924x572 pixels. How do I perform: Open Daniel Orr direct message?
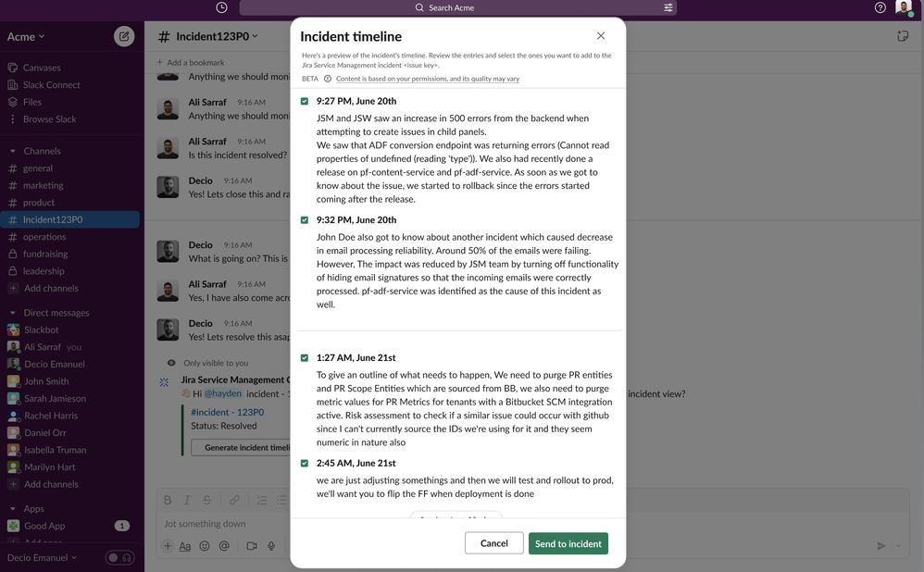click(x=44, y=432)
